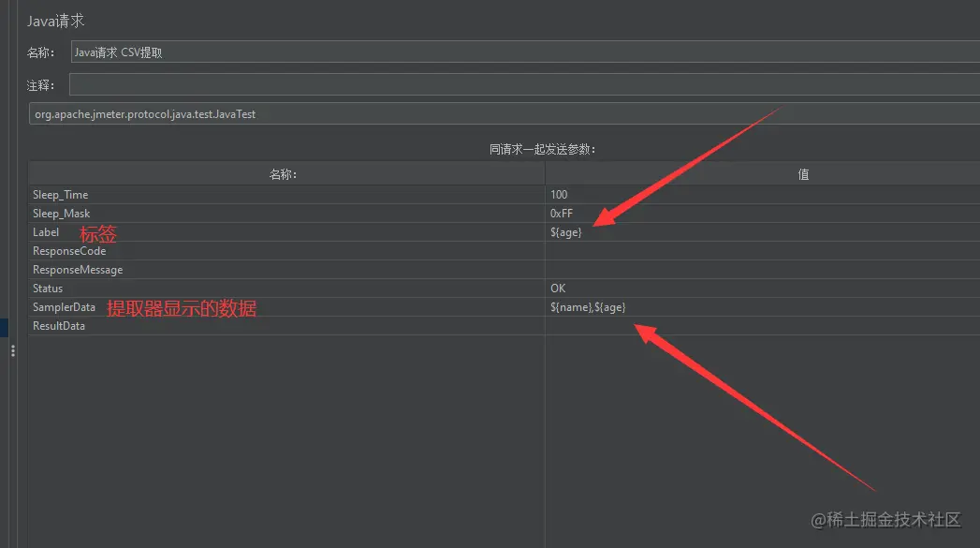Click the value cell showing 100
Viewport: 980px width, 548px height.
[x=763, y=195]
